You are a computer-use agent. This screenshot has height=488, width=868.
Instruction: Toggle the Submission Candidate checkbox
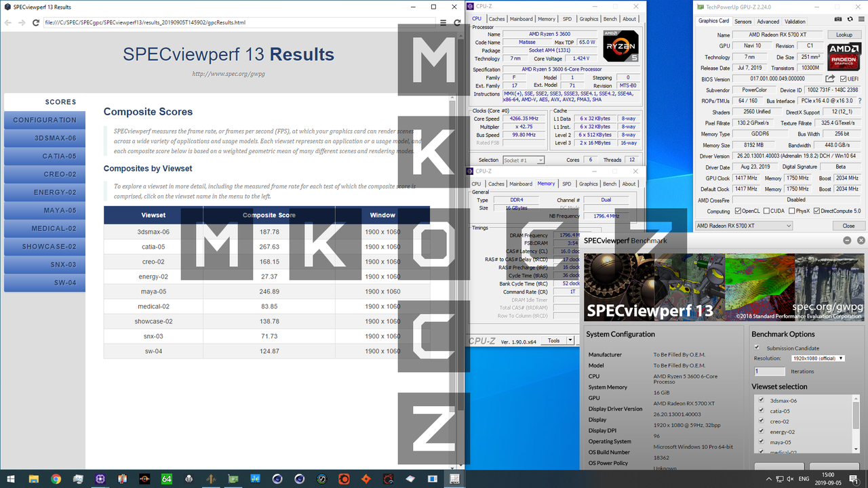coord(757,347)
